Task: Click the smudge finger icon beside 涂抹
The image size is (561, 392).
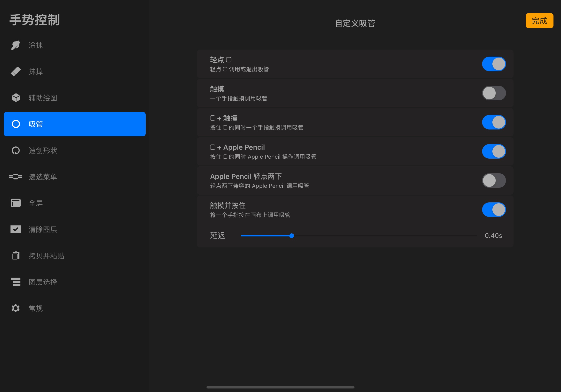Action: (16, 45)
